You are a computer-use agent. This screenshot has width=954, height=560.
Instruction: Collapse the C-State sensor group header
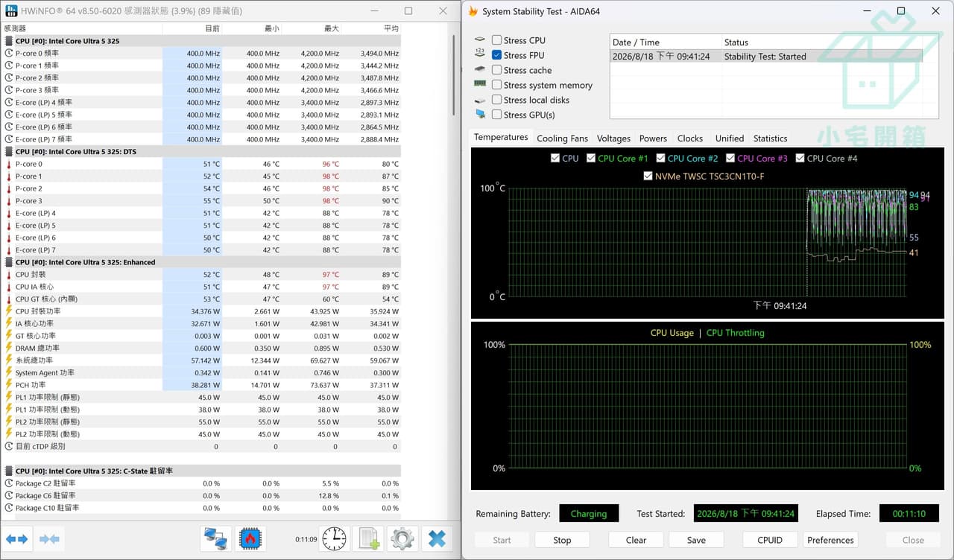(x=94, y=471)
